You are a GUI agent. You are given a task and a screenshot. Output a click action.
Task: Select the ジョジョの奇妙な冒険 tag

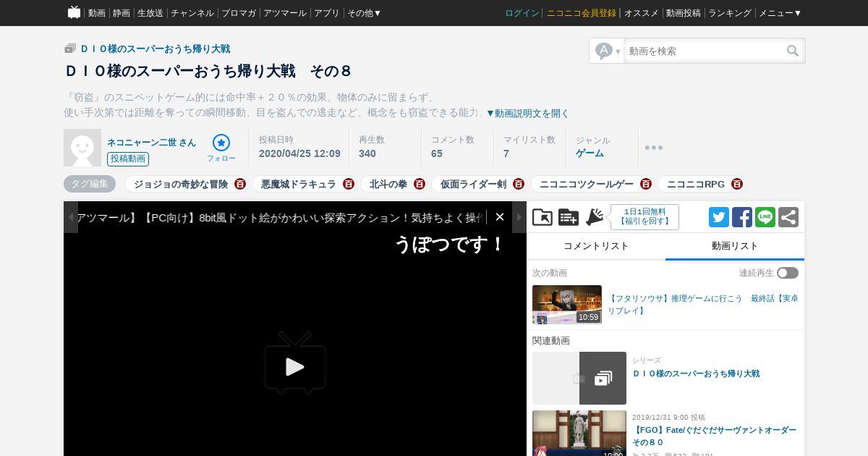tap(180, 184)
